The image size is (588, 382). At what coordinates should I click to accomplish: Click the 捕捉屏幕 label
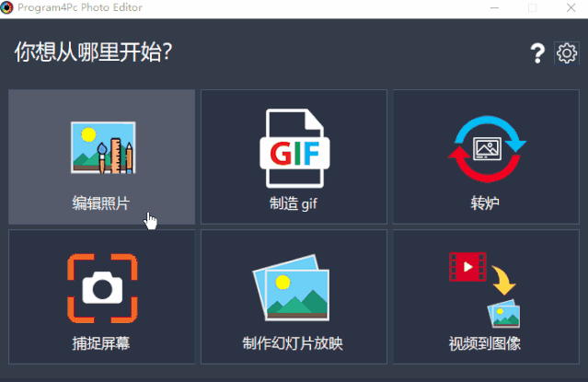(101, 343)
